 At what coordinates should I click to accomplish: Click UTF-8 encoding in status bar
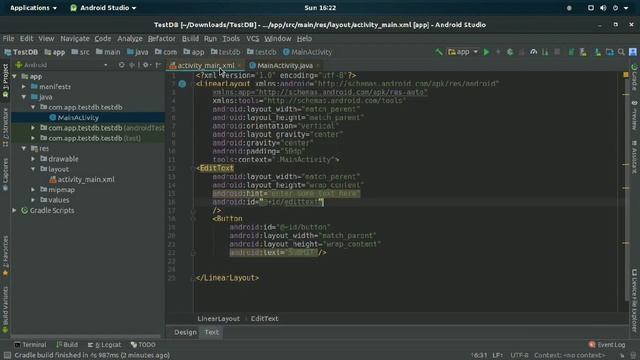click(519, 356)
